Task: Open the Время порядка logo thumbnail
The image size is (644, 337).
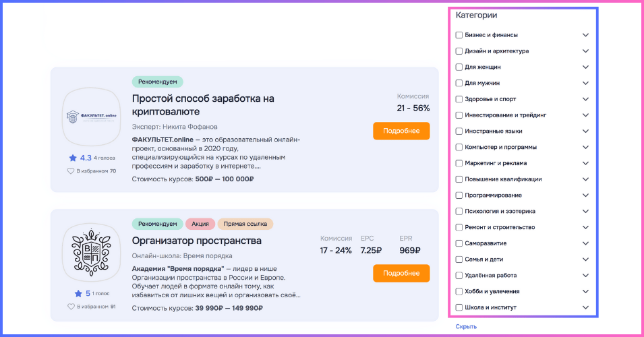Action: tap(91, 253)
